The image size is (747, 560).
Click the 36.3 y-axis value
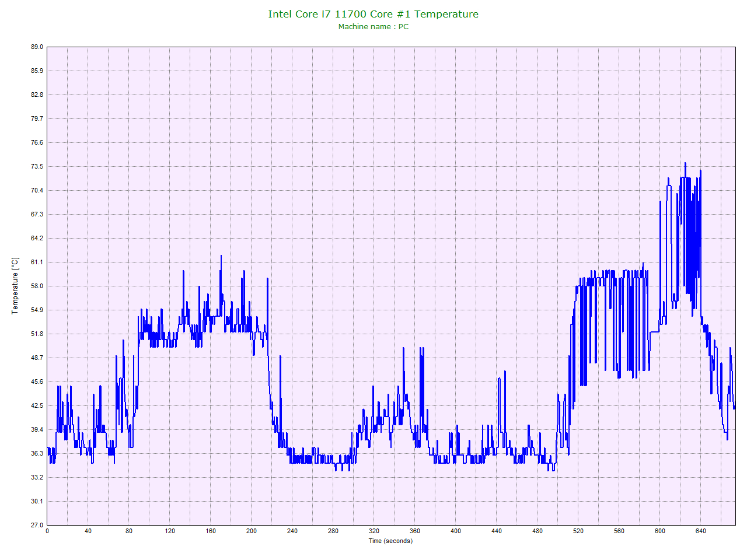37,453
